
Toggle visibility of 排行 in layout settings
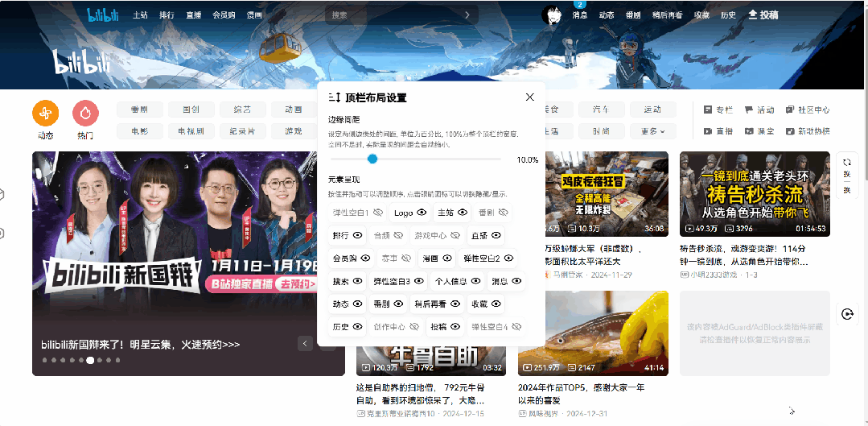point(358,235)
